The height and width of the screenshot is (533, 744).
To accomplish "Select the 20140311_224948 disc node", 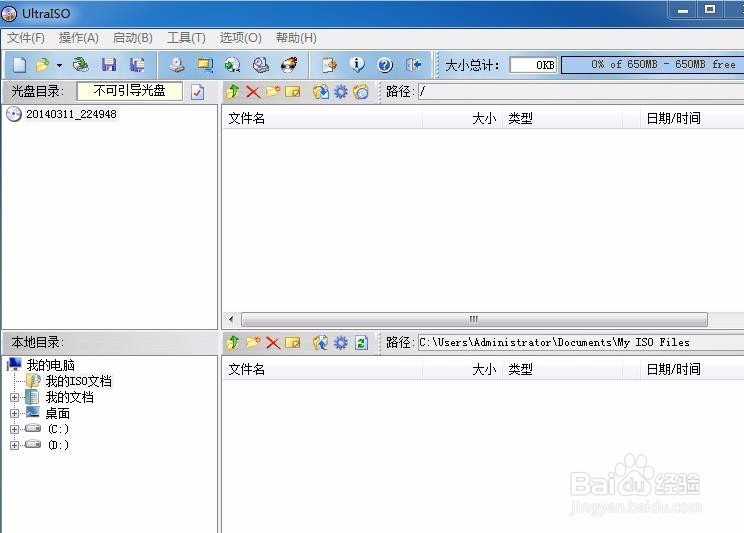I will point(71,114).
